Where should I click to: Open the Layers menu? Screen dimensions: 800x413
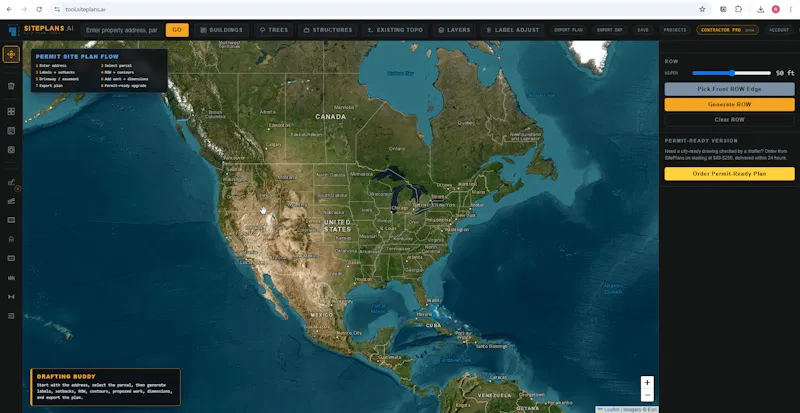coord(454,30)
